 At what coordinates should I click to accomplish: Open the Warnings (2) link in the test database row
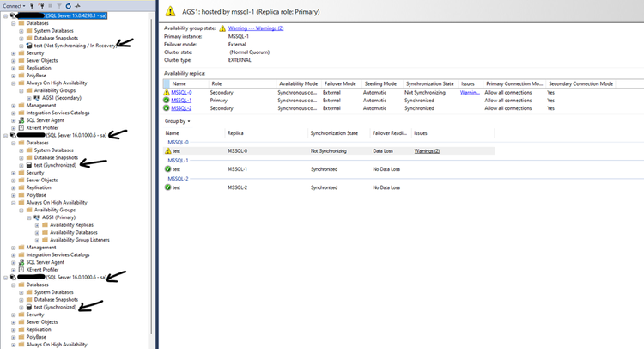427,151
